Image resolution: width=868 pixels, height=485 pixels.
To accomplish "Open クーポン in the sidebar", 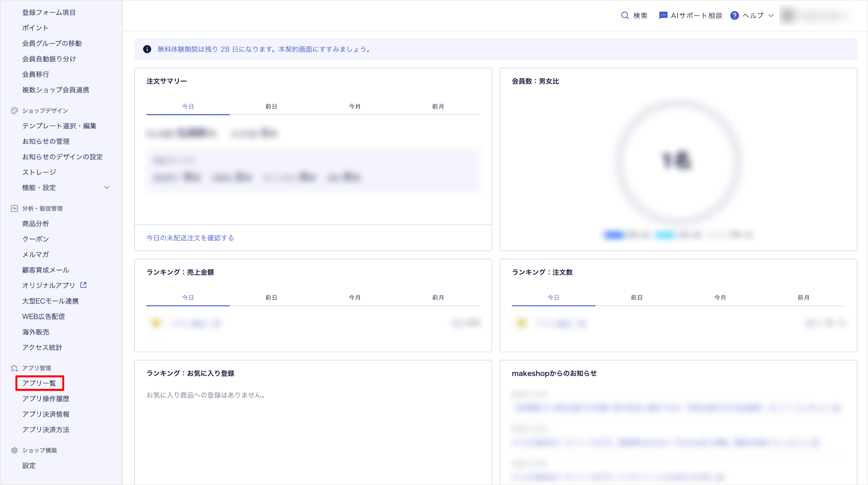I will click(36, 239).
